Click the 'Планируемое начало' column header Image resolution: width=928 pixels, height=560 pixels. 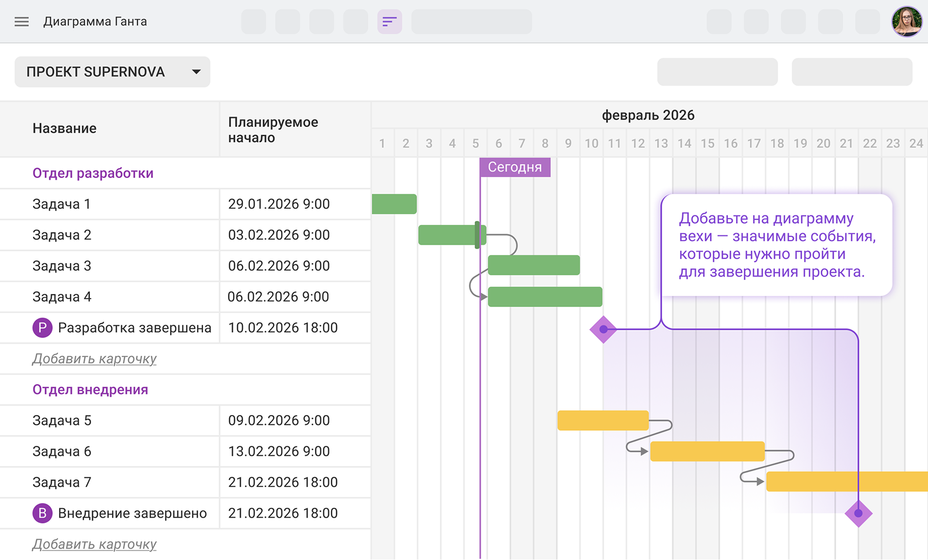point(273,130)
